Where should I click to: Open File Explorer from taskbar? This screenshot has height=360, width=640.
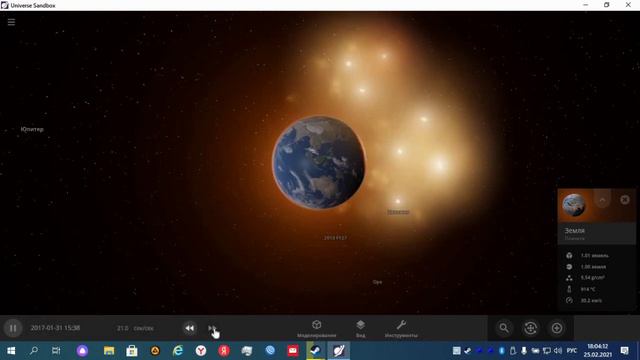click(x=109, y=351)
